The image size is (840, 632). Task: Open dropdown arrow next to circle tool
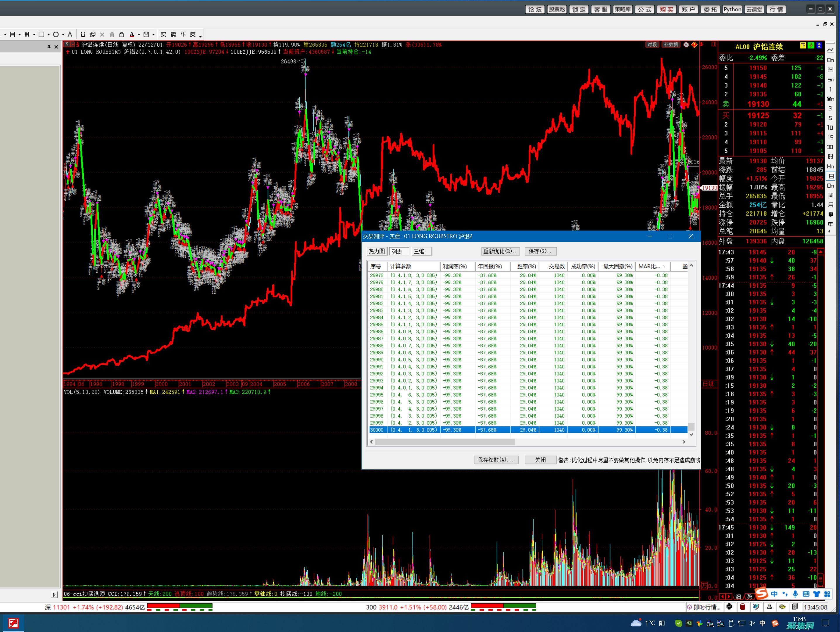(x=63, y=35)
